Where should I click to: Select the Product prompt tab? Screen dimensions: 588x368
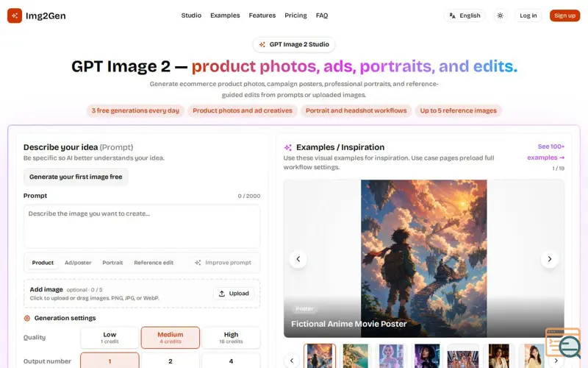[x=43, y=263]
